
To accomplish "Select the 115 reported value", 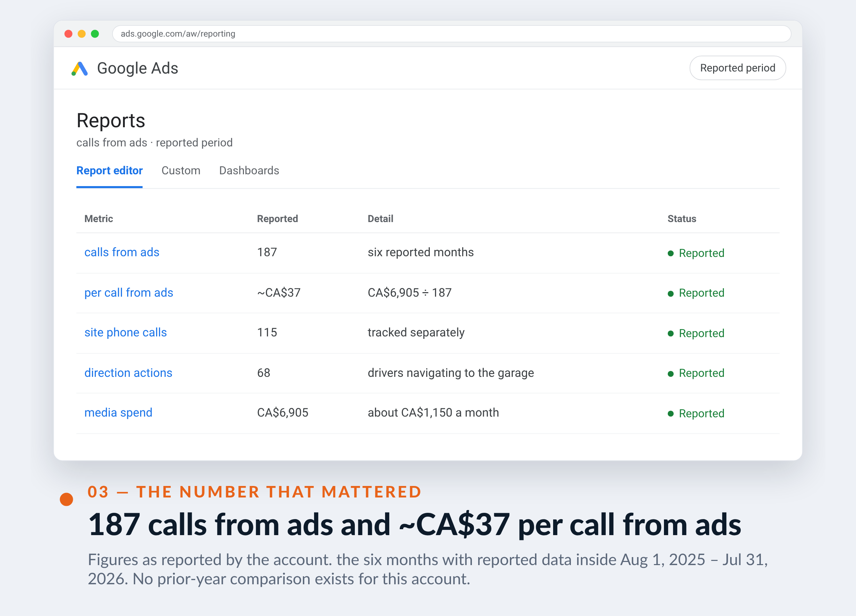I will pos(267,333).
